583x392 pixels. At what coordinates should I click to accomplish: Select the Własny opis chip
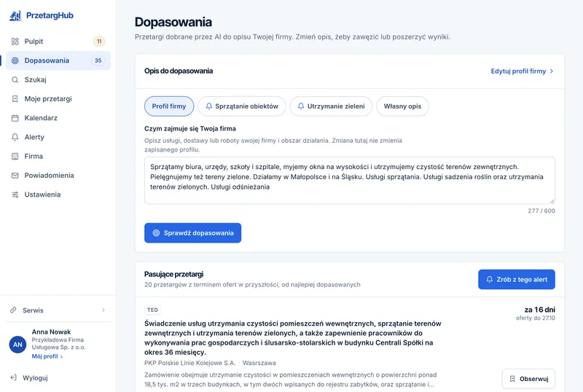click(x=402, y=106)
